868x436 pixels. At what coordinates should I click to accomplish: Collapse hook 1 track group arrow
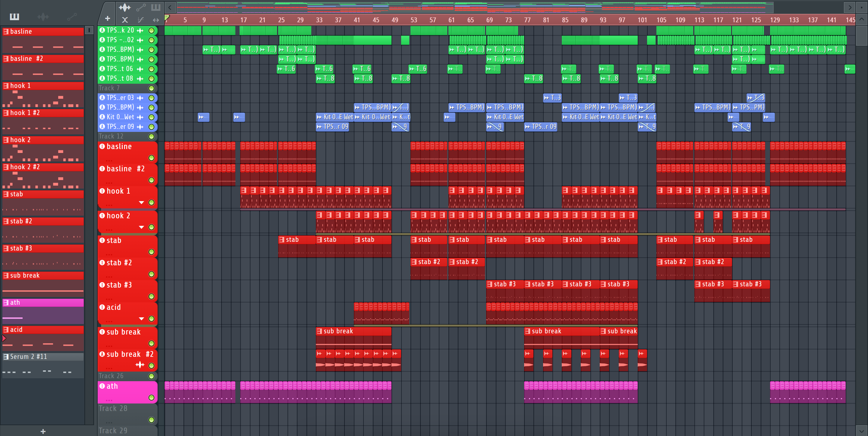(142, 202)
